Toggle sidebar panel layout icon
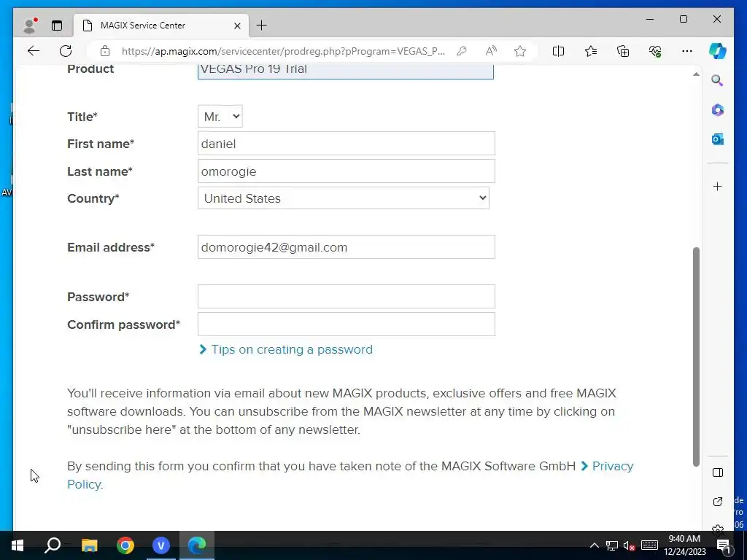 [718, 472]
